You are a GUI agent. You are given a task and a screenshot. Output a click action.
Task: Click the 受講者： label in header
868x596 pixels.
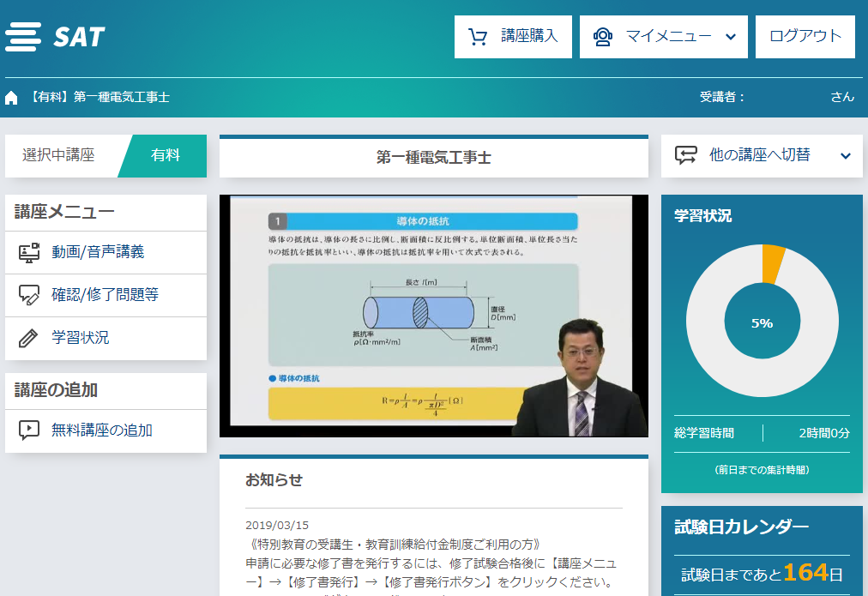[x=722, y=98]
